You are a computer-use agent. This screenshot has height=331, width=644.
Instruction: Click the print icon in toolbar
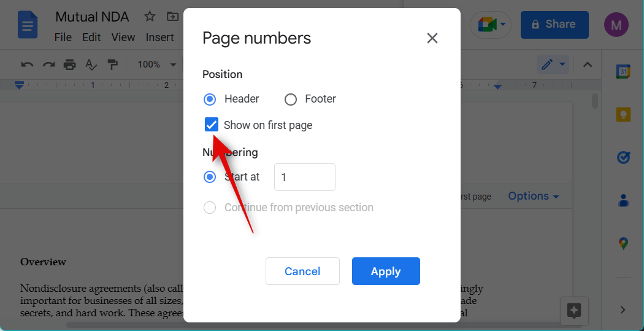coord(70,64)
